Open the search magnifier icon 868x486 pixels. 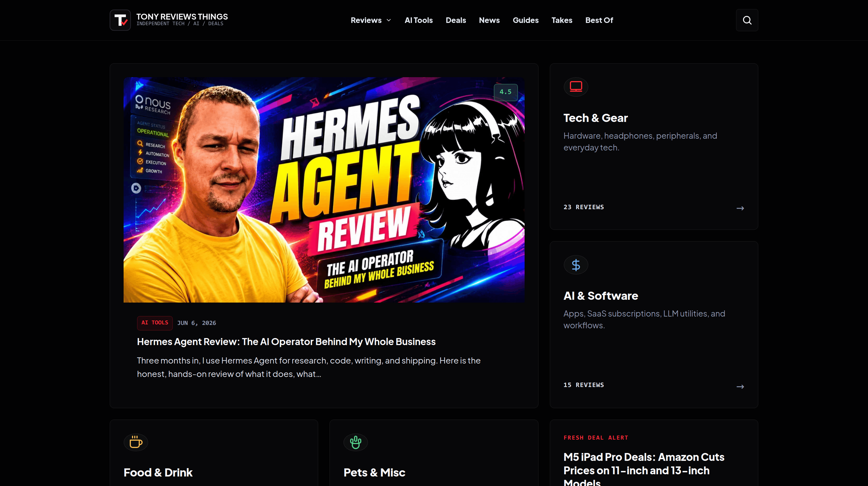[747, 20]
